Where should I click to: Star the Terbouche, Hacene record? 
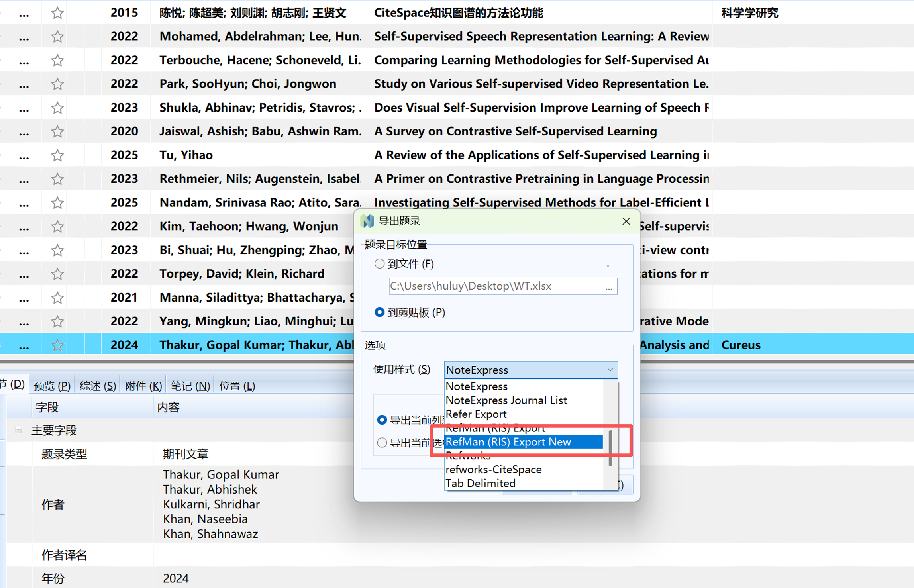(57, 60)
